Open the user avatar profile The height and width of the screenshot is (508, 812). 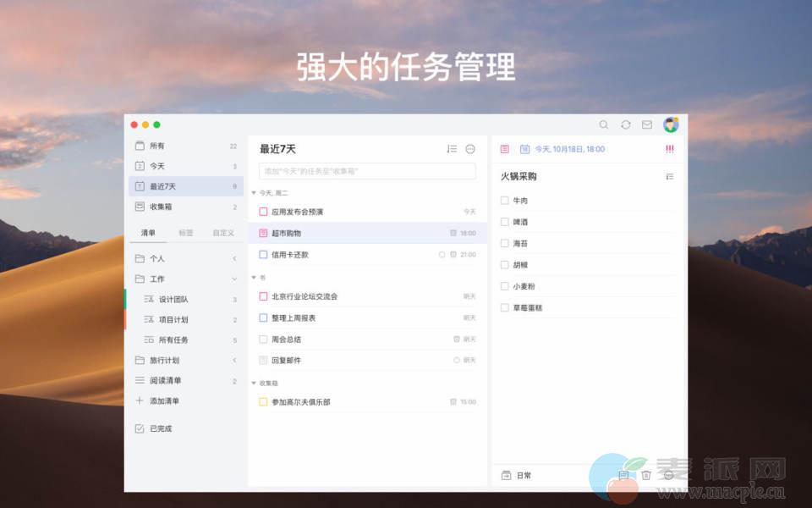(671, 124)
